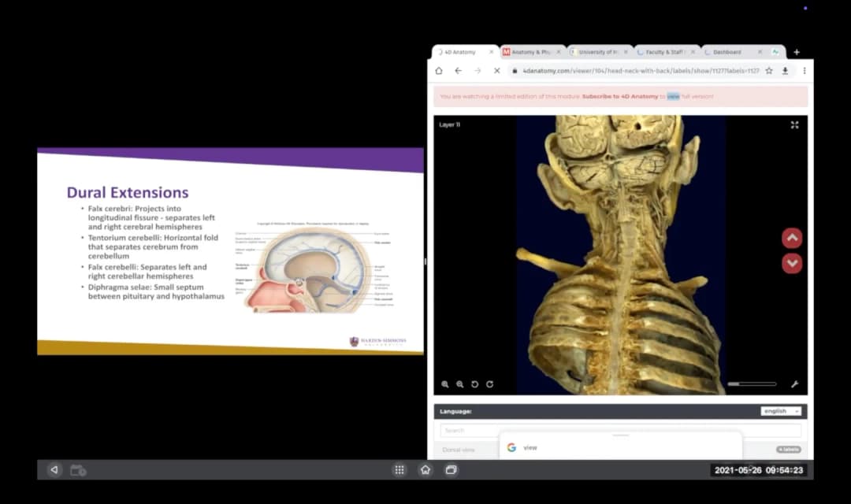Open the browser downloads icon

(786, 71)
